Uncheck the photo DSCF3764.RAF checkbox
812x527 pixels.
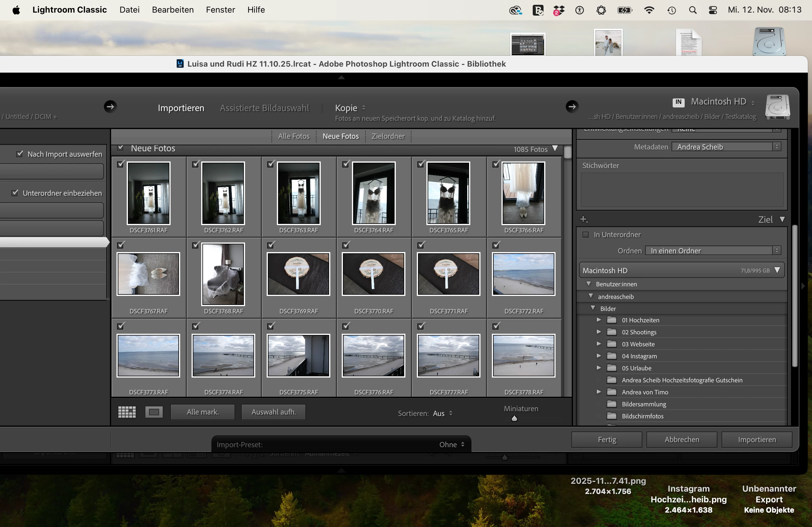(346, 164)
